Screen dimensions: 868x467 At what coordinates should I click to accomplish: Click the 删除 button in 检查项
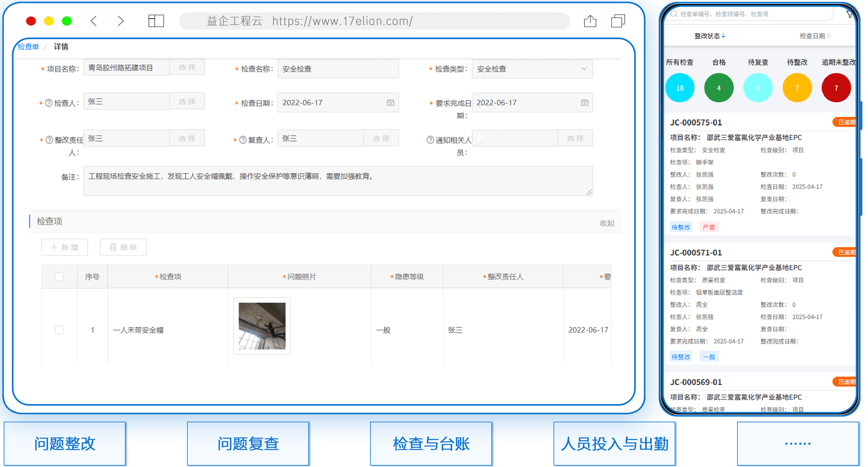tap(123, 247)
